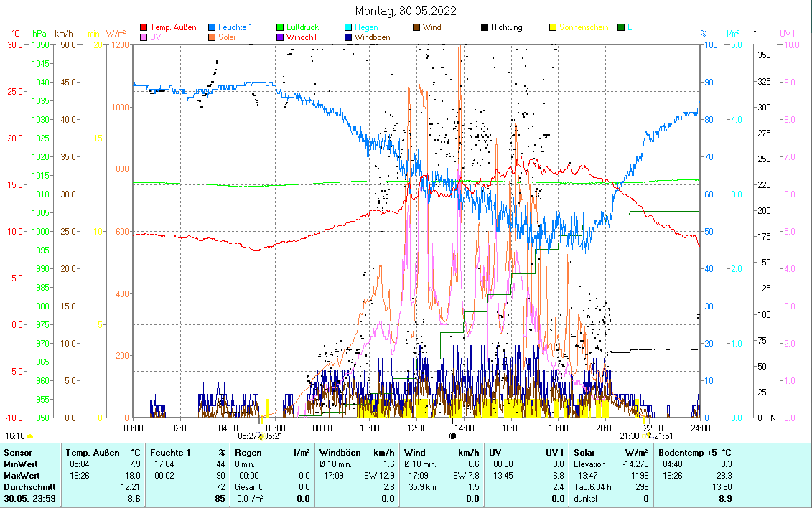Click the purple Windchill legend square

(280, 37)
